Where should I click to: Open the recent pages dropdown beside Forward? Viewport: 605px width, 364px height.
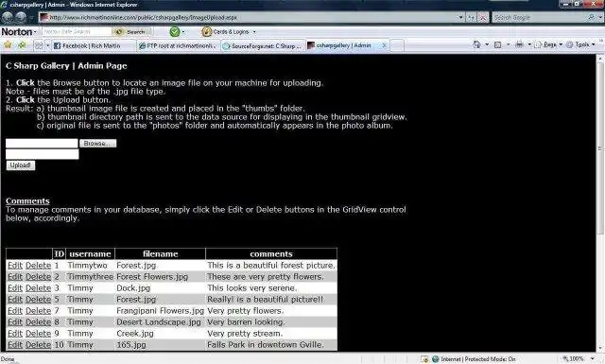coord(31,17)
